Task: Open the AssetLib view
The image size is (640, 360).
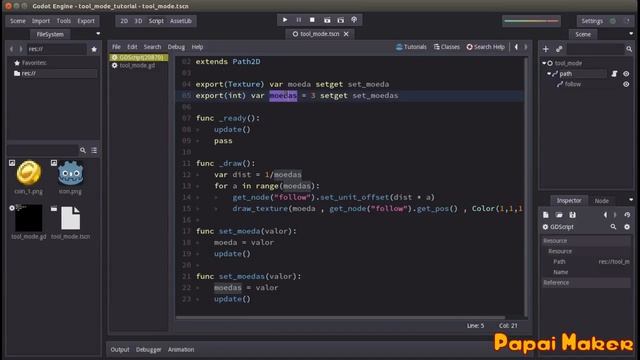Action: click(x=181, y=21)
